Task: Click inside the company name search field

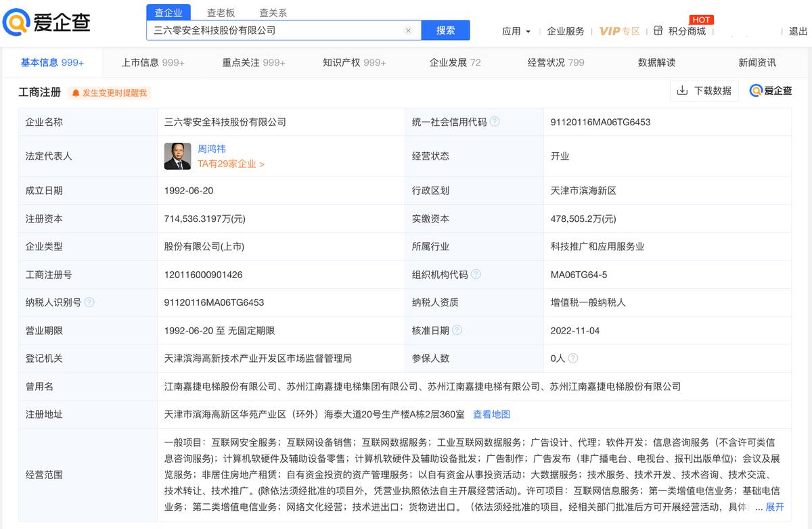Action: (271, 30)
